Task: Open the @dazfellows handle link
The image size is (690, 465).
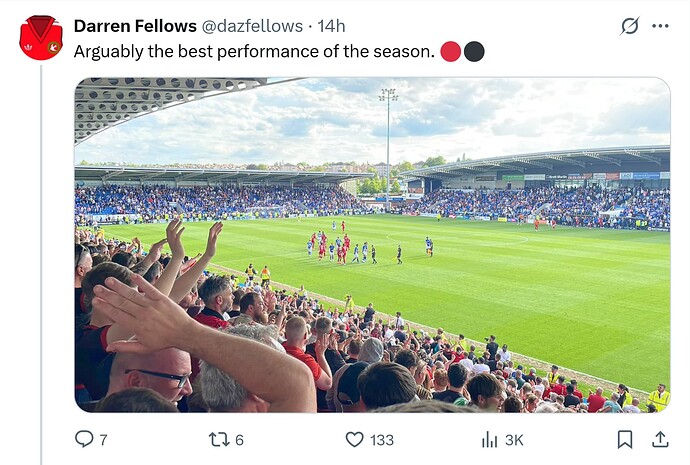Action: click(252, 26)
